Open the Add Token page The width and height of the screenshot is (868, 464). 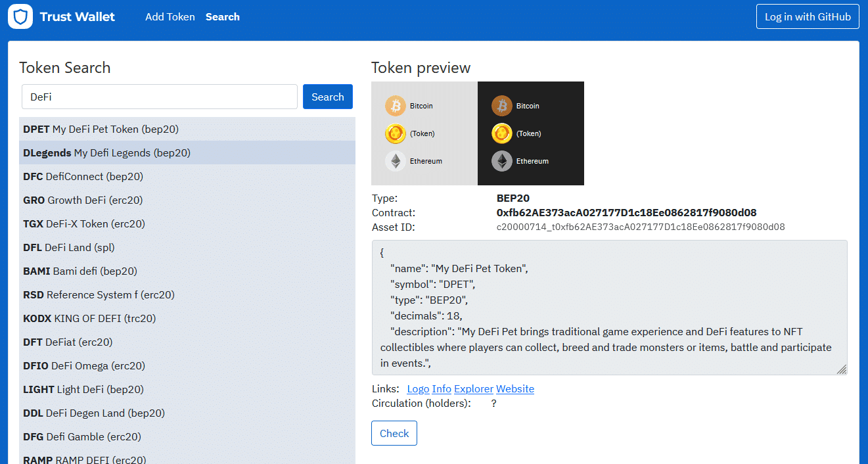pyautogui.click(x=170, y=17)
